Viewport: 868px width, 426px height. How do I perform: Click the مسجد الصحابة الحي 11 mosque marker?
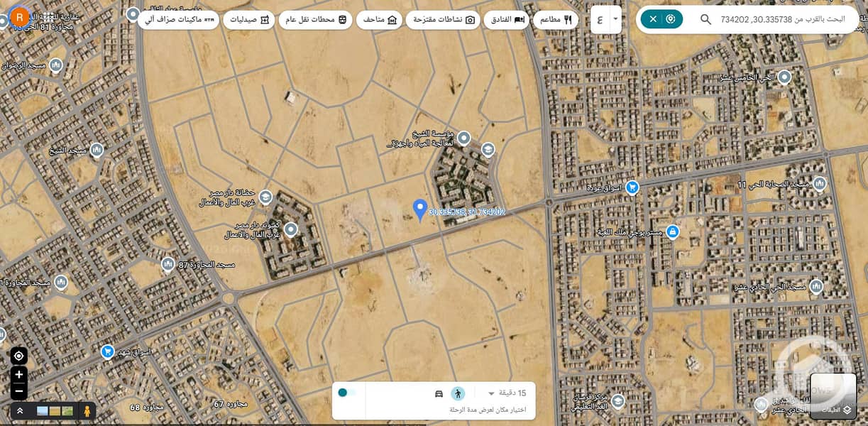click(820, 184)
